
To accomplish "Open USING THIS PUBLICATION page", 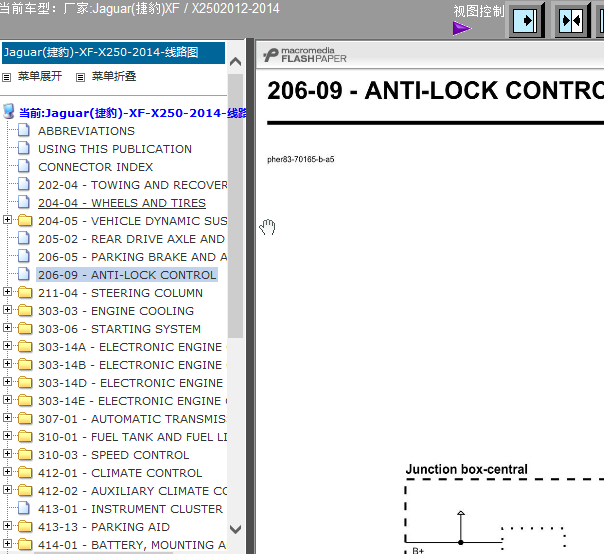I will point(115,149).
